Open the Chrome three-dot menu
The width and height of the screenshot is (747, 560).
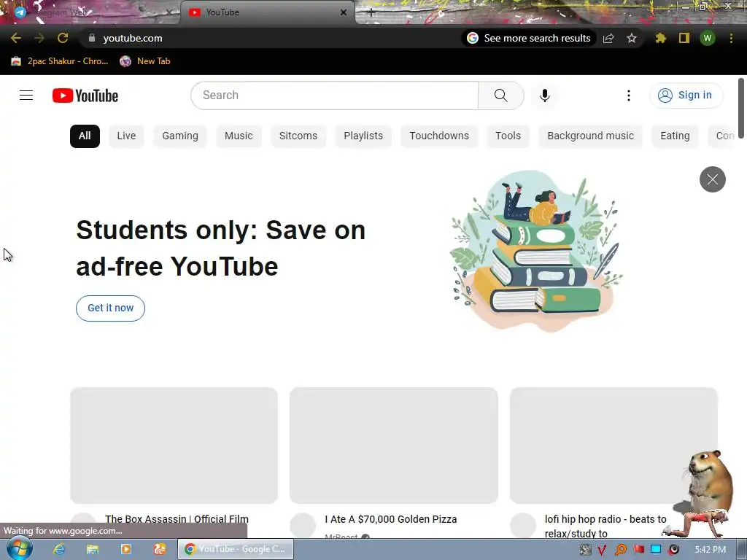pyautogui.click(x=731, y=38)
